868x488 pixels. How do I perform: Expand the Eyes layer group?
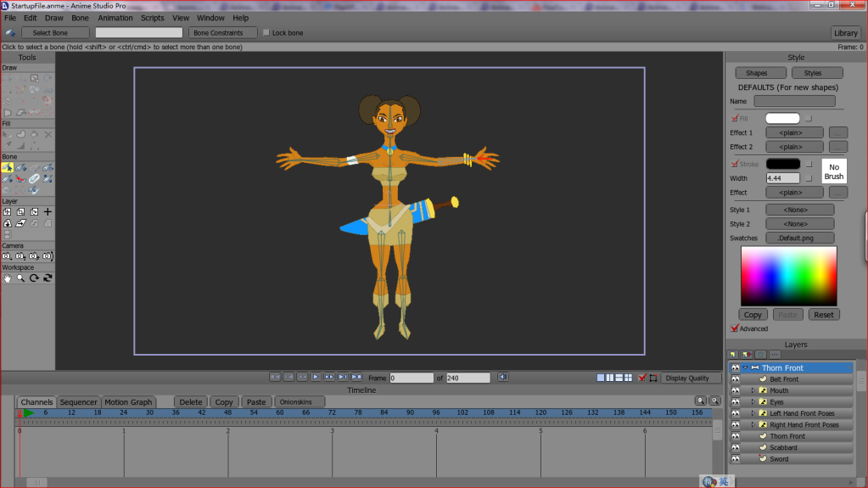[x=753, y=402]
